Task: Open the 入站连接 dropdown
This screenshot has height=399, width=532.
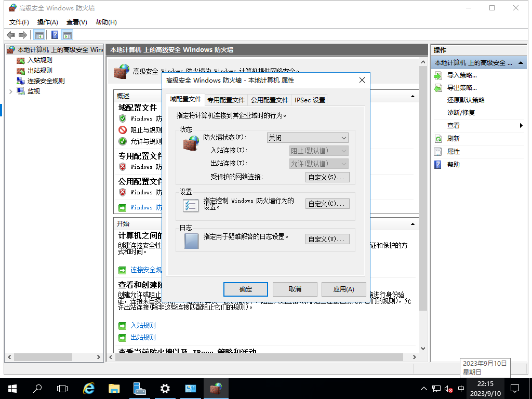Action: (x=318, y=151)
